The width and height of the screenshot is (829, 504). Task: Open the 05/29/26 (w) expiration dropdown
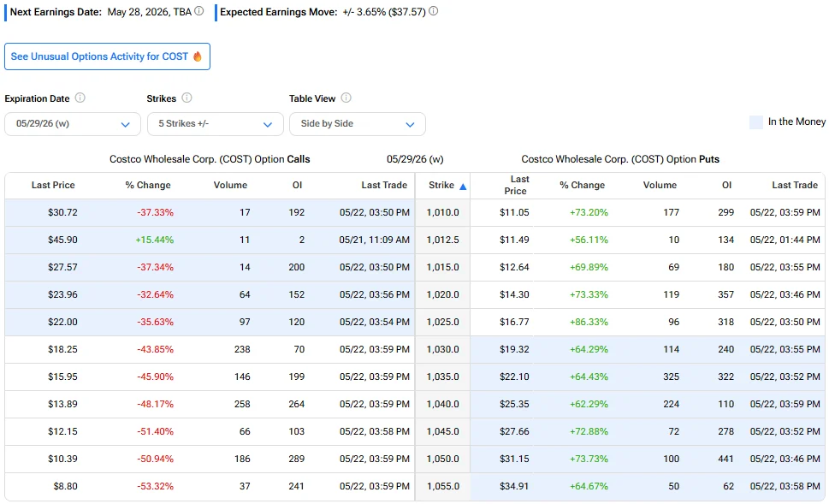pos(73,124)
